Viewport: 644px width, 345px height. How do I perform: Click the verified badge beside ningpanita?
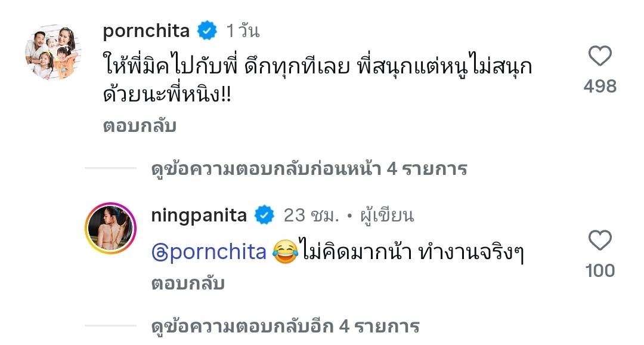tap(265, 215)
